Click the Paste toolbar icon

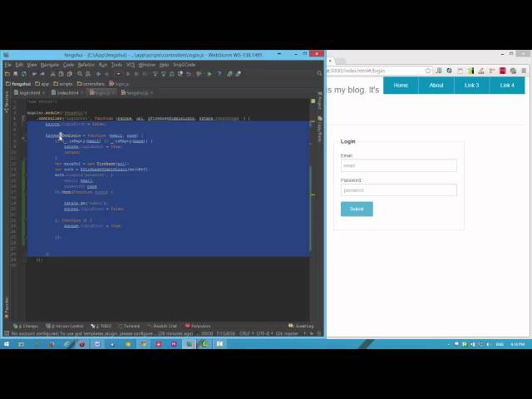(x=70, y=74)
